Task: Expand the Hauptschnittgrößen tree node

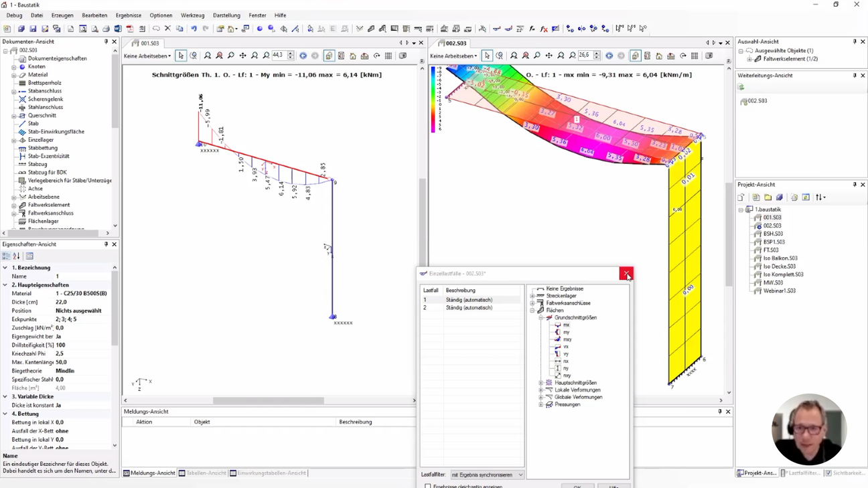Action: pyautogui.click(x=541, y=383)
